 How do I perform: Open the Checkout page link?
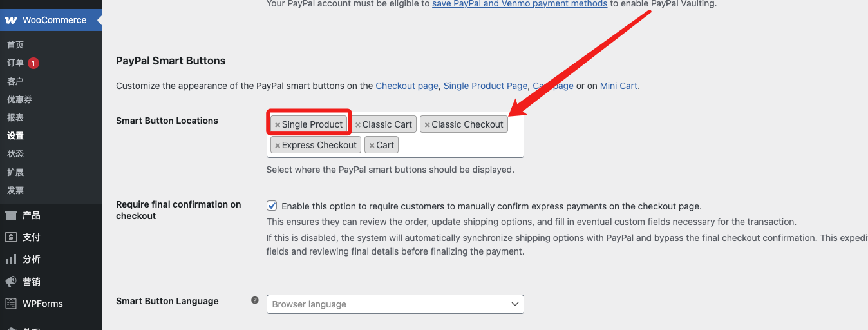click(407, 86)
